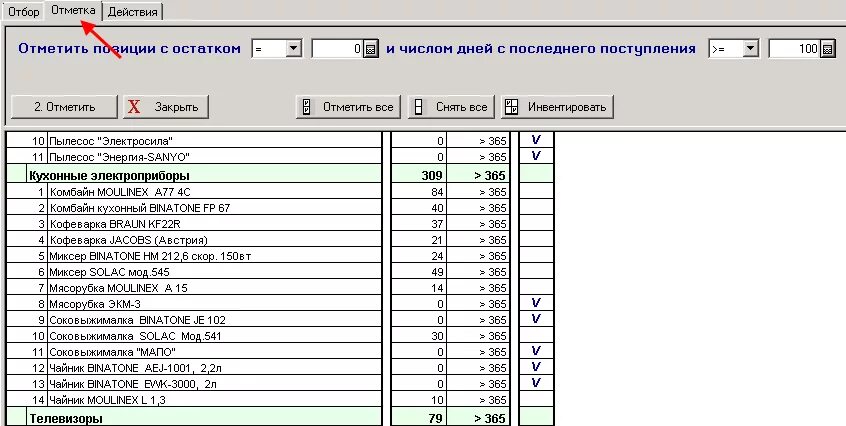Open calculator icon next to balance value 0
This screenshot has height=426, width=846.
(x=371, y=49)
